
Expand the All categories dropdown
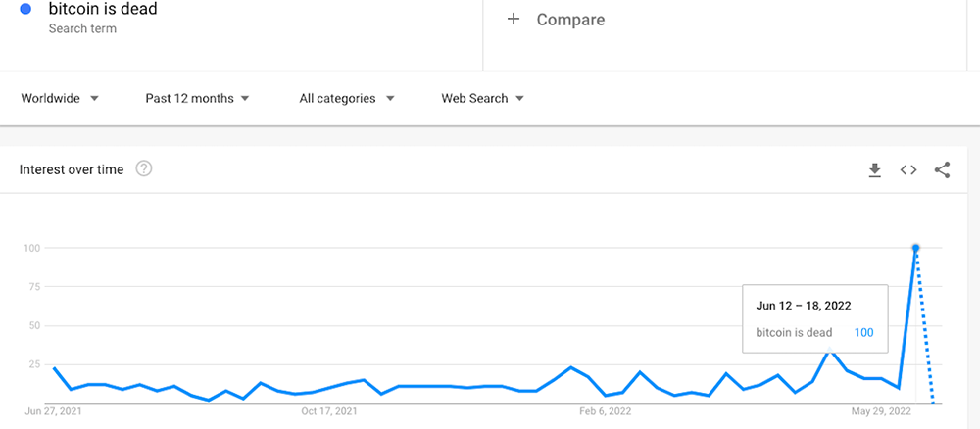pyautogui.click(x=347, y=98)
